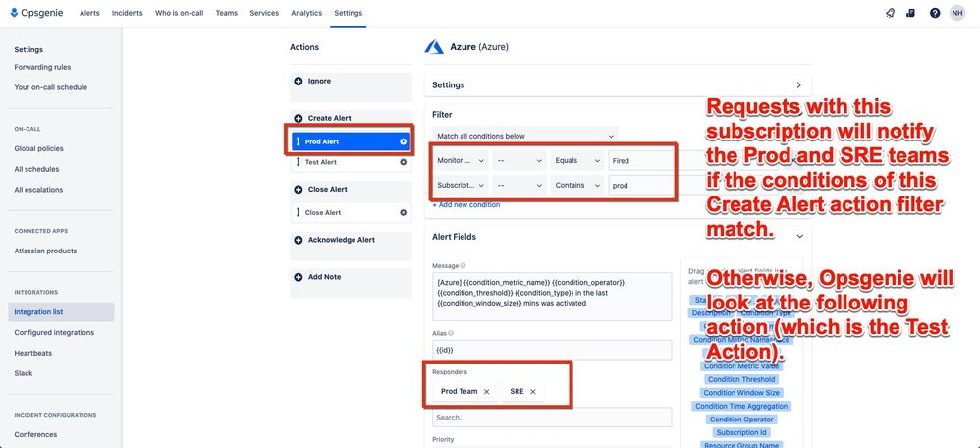Open All schedules in sidebar

click(36, 169)
